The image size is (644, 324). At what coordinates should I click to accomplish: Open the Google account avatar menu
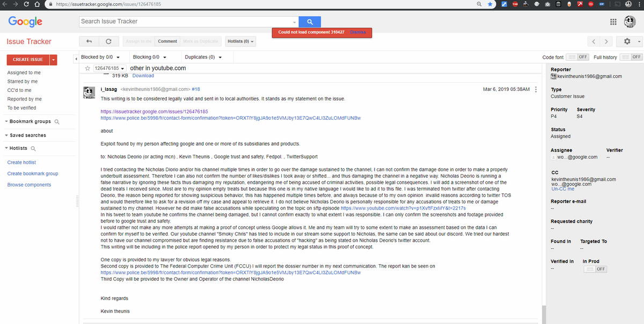tap(631, 21)
